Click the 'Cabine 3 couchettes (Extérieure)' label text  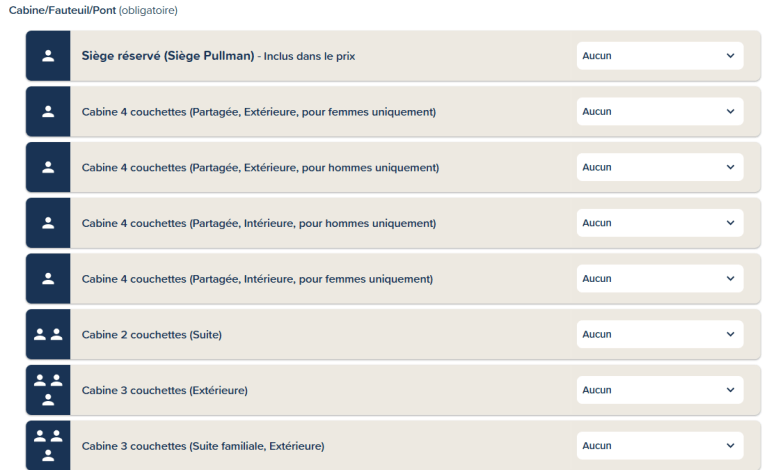(164, 390)
